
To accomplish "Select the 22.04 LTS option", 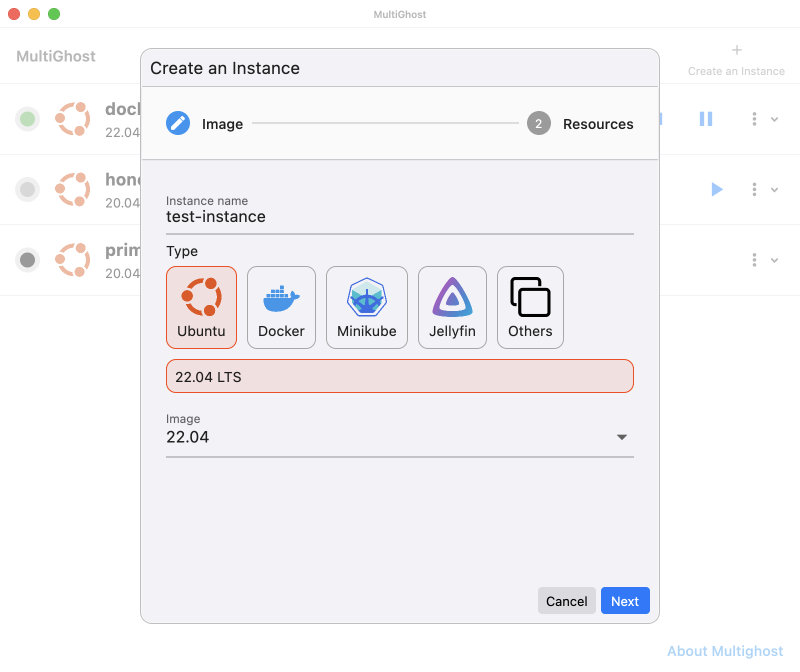I will coord(400,376).
